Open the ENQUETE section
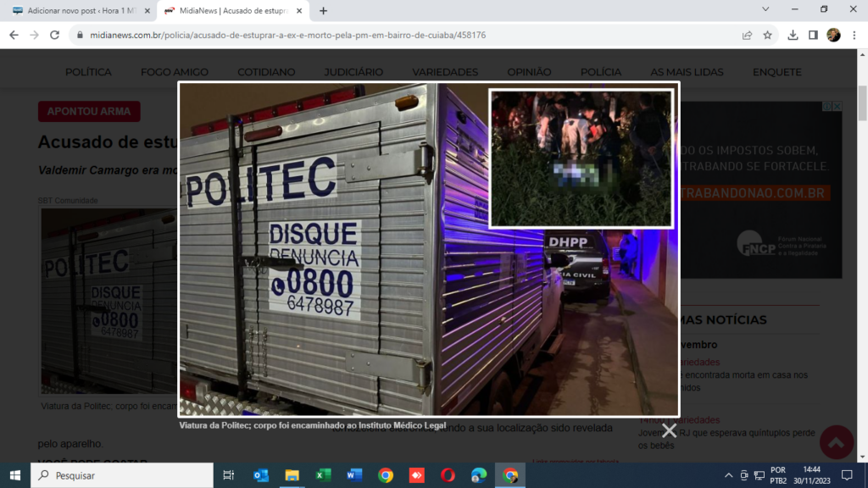Image resolution: width=868 pixels, height=488 pixels. pyautogui.click(x=776, y=72)
